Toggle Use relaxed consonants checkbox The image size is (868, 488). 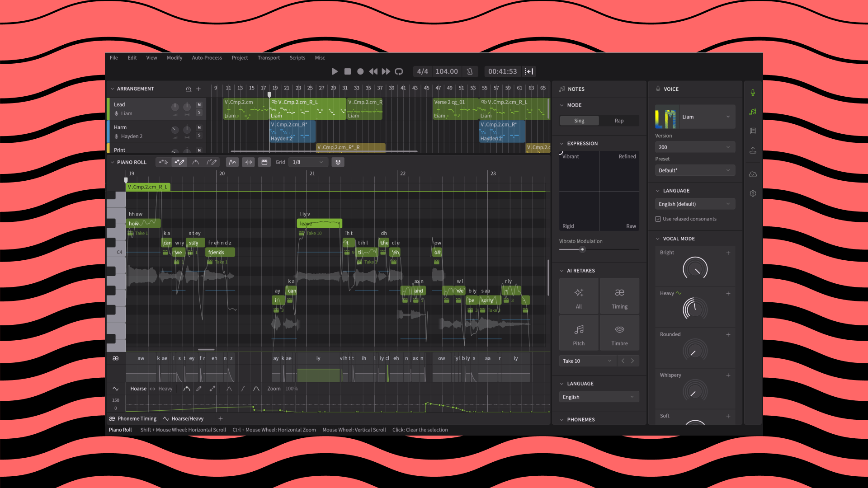(658, 219)
